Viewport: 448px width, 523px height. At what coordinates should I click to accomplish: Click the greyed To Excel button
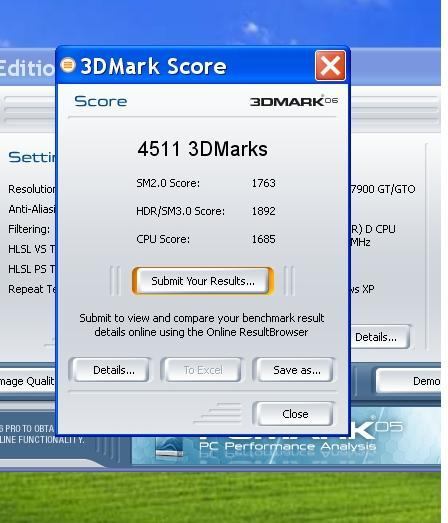[x=201, y=370]
